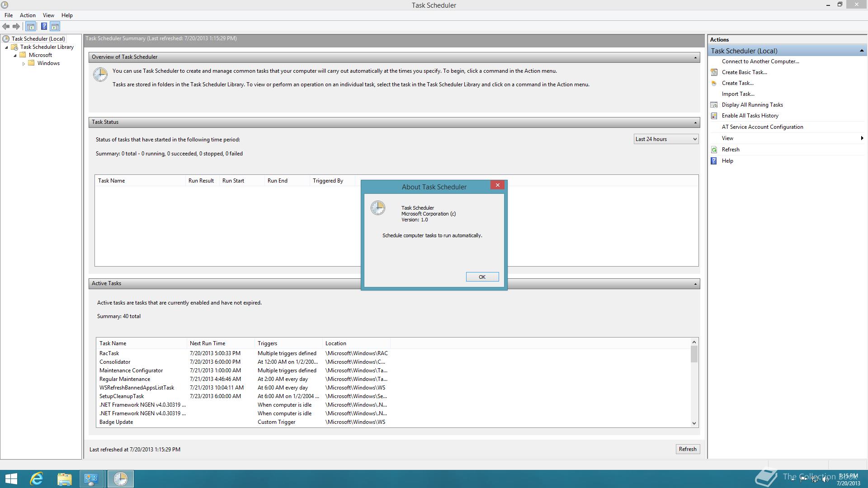Image resolution: width=868 pixels, height=488 pixels.
Task: Click the Back arrow in toolbar
Action: click(6, 27)
